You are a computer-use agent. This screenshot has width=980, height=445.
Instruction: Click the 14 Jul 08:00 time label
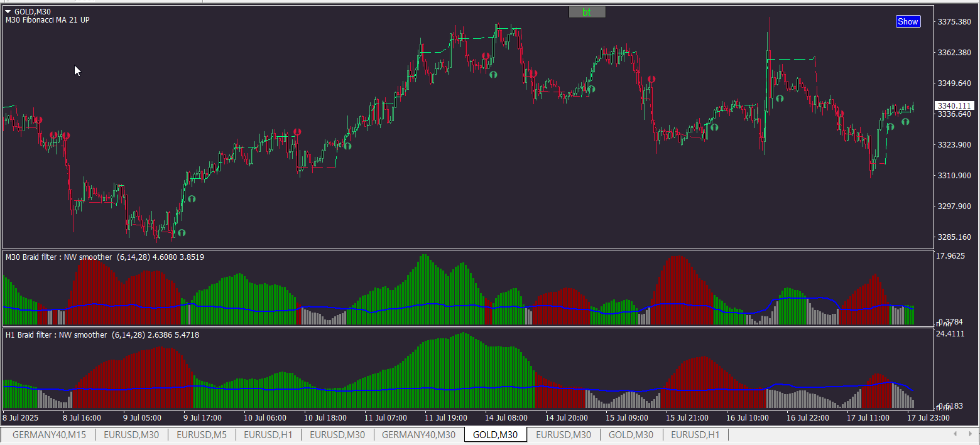pyautogui.click(x=506, y=417)
